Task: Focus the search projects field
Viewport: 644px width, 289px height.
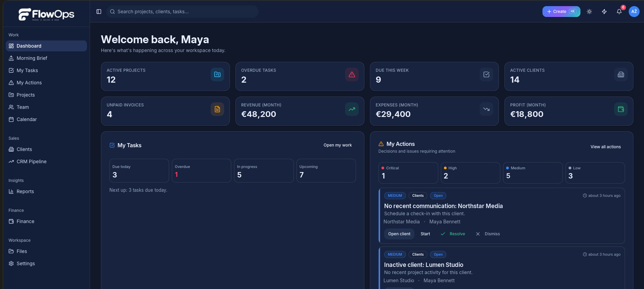Action: coord(182,12)
